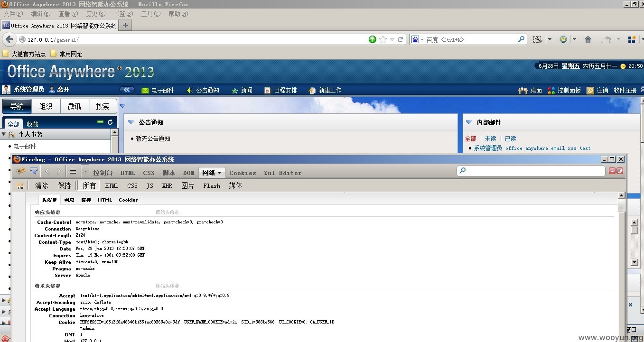Click the red minimize Firebug icon
The height and width of the screenshot is (342, 644).
(612, 171)
